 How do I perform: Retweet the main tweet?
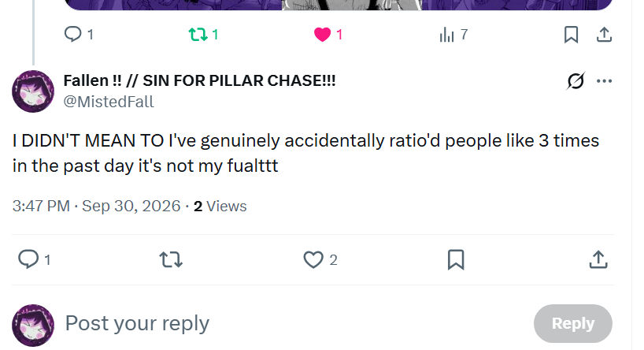pyautogui.click(x=171, y=260)
